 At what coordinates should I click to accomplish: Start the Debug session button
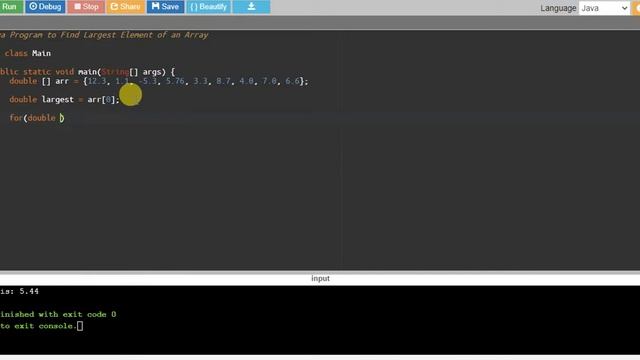[x=45, y=7]
